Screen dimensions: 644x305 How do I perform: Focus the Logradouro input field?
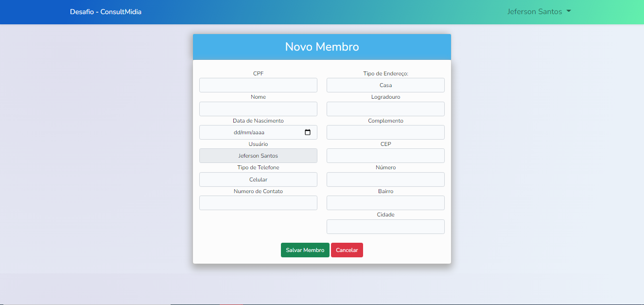pos(385,109)
